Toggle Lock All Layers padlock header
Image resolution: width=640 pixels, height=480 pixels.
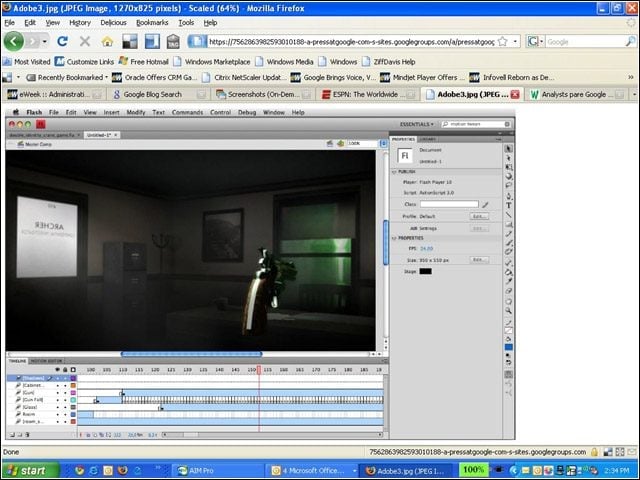[x=65, y=370]
